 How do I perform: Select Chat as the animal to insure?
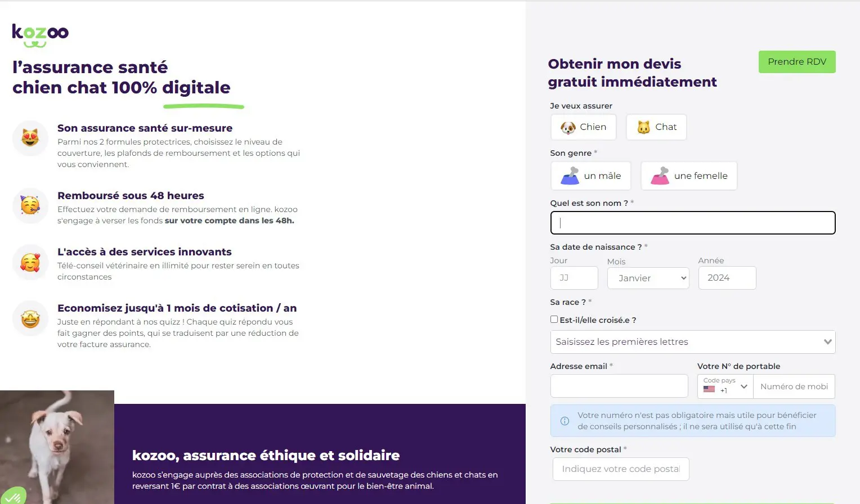click(656, 127)
